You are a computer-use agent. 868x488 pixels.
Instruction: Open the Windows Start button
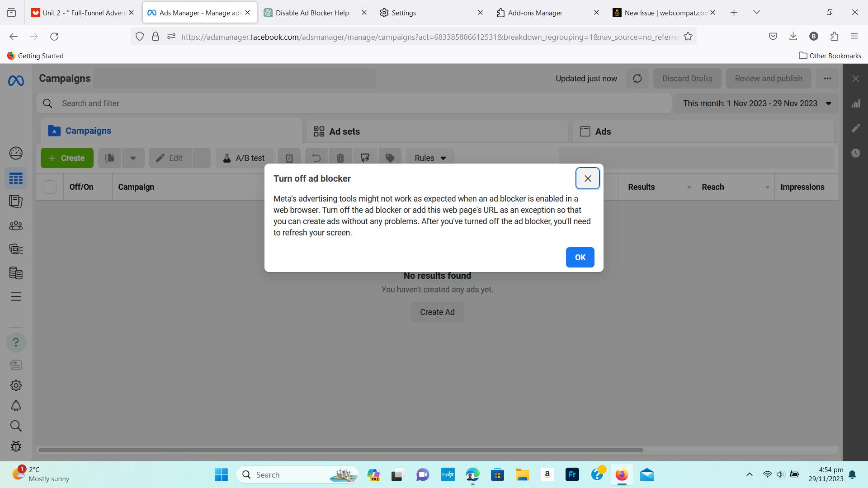[x=221, y=475]
